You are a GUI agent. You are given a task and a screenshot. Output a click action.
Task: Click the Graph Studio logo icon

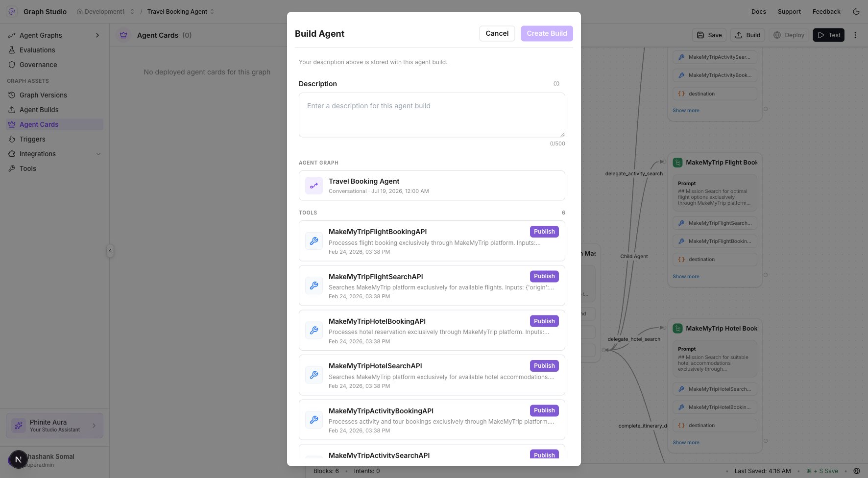[x=12, y=11]
